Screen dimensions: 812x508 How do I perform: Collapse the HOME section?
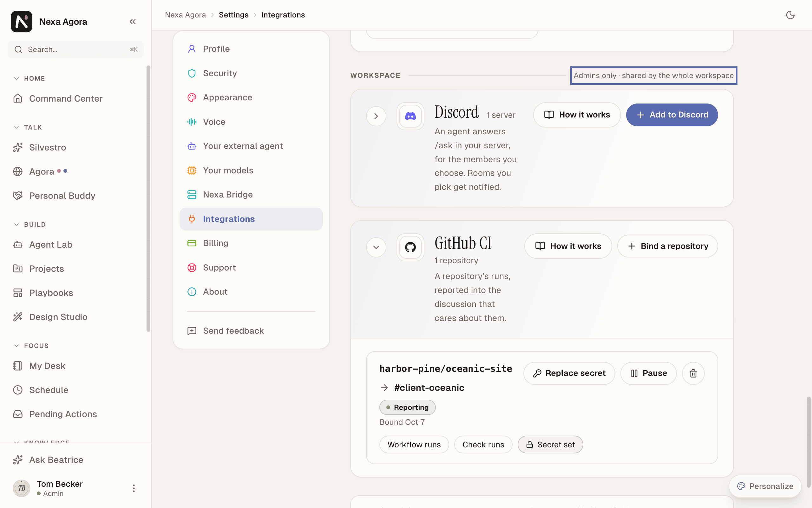[x=29, y=78]
